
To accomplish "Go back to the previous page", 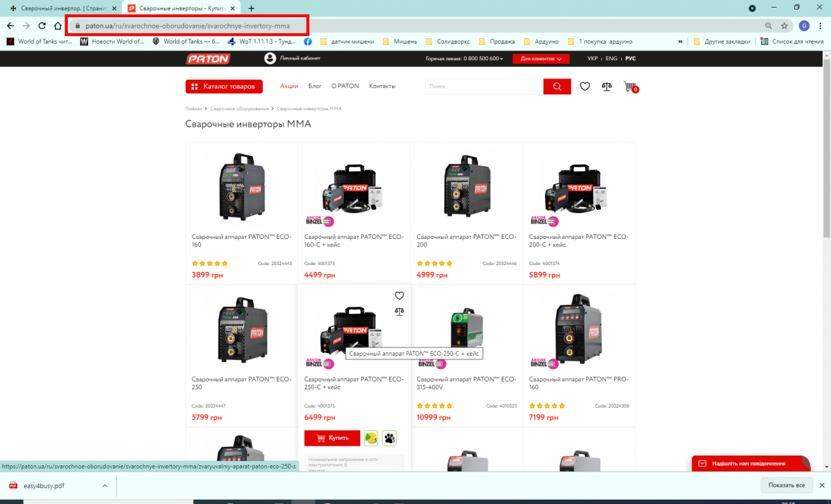I will [10, 26].
